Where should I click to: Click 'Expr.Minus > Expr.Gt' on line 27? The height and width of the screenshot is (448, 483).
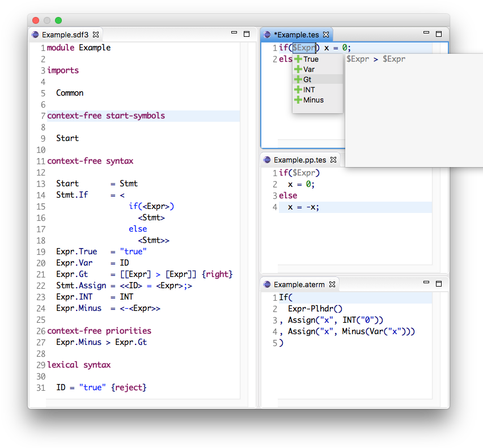click(x=101, y=342)
